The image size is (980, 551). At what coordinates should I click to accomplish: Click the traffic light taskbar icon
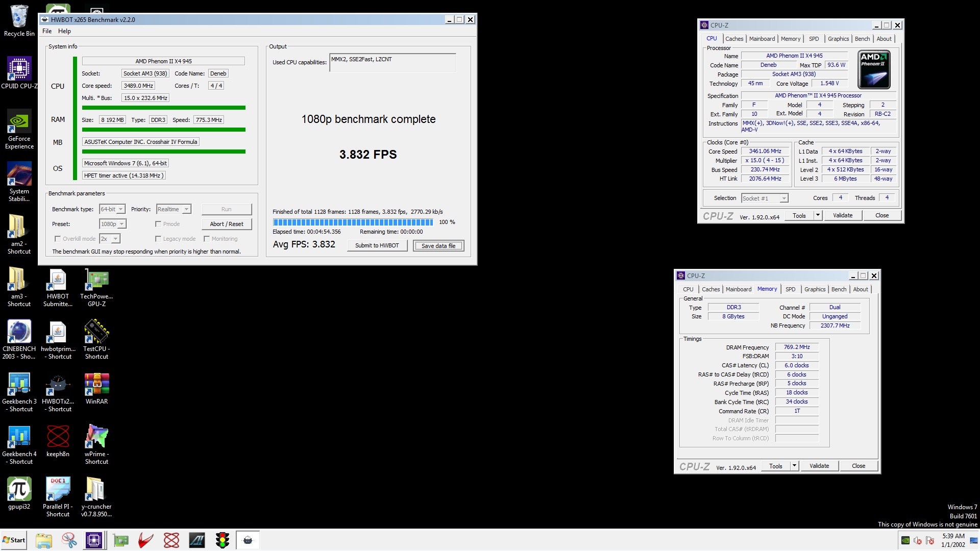point(222,540)
